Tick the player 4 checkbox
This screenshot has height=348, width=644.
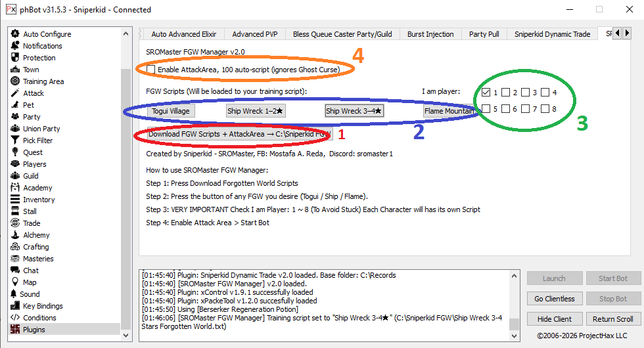point(545,93)
